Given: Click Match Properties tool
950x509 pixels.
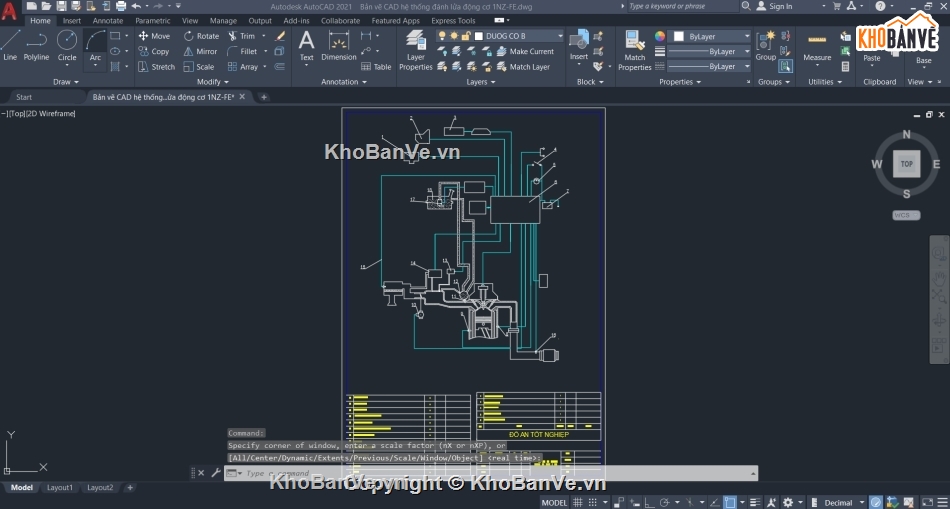Looking at the screenshot, I should (x=634, y=51).
